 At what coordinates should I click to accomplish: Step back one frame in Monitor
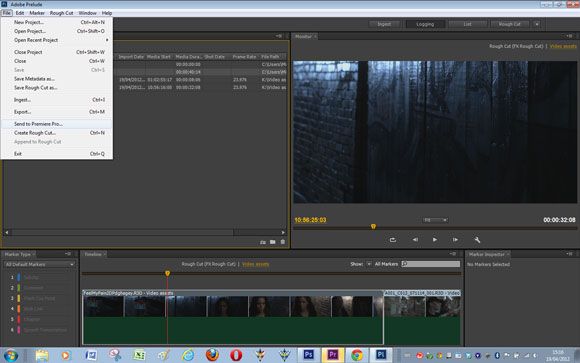click(415, 240)
